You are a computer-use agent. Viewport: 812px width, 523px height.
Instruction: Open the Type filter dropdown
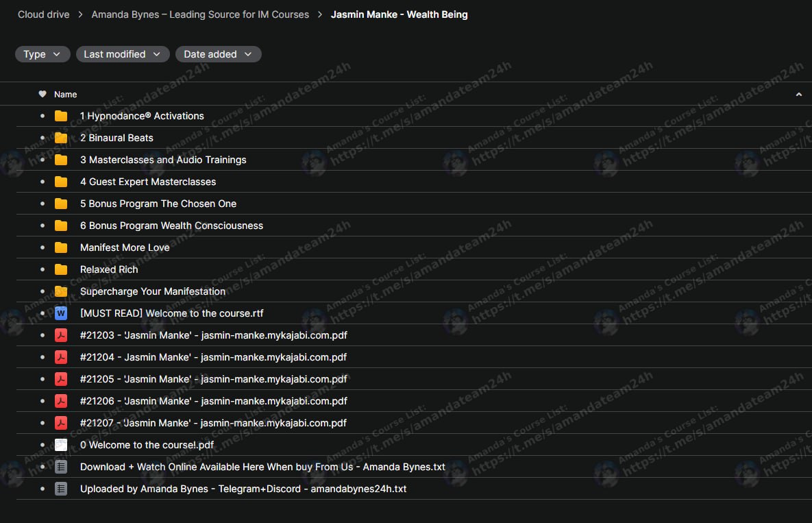pos(42,54)
